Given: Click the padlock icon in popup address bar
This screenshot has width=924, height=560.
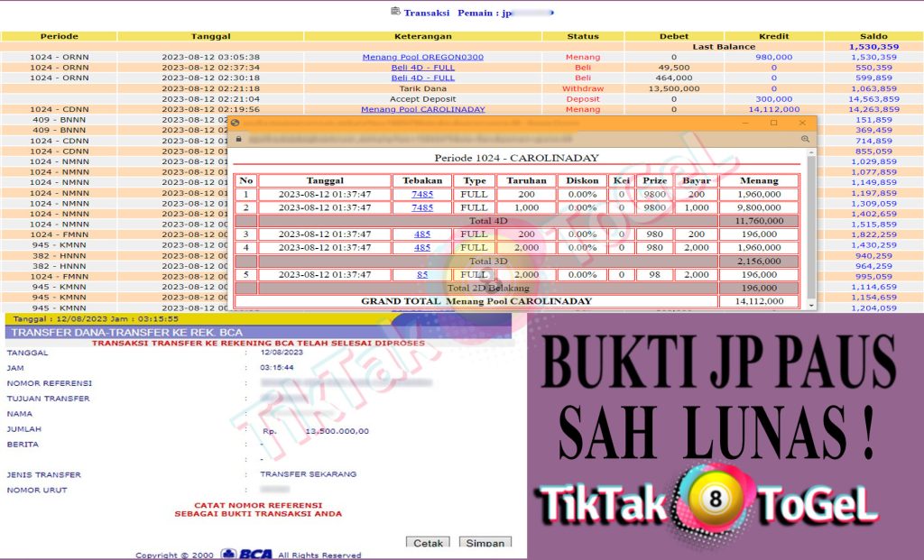Looking at the screenshot, I should pos(238,140).
